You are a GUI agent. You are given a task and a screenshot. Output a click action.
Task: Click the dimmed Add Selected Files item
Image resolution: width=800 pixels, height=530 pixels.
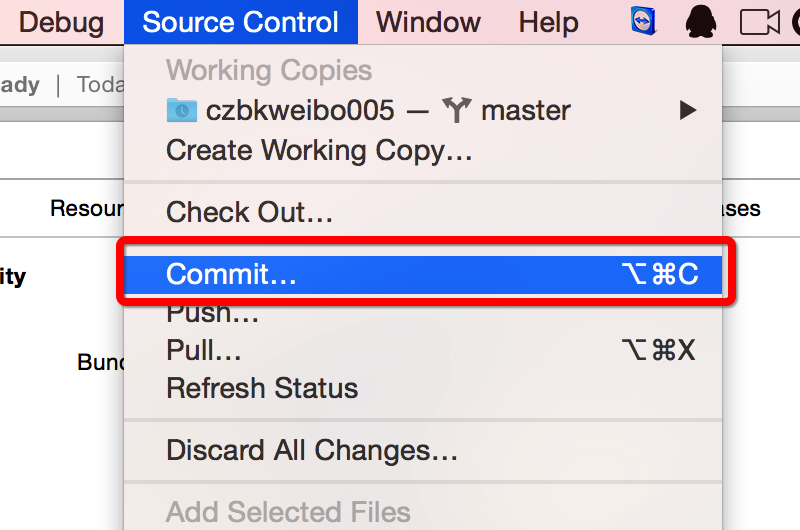(288, 512)
